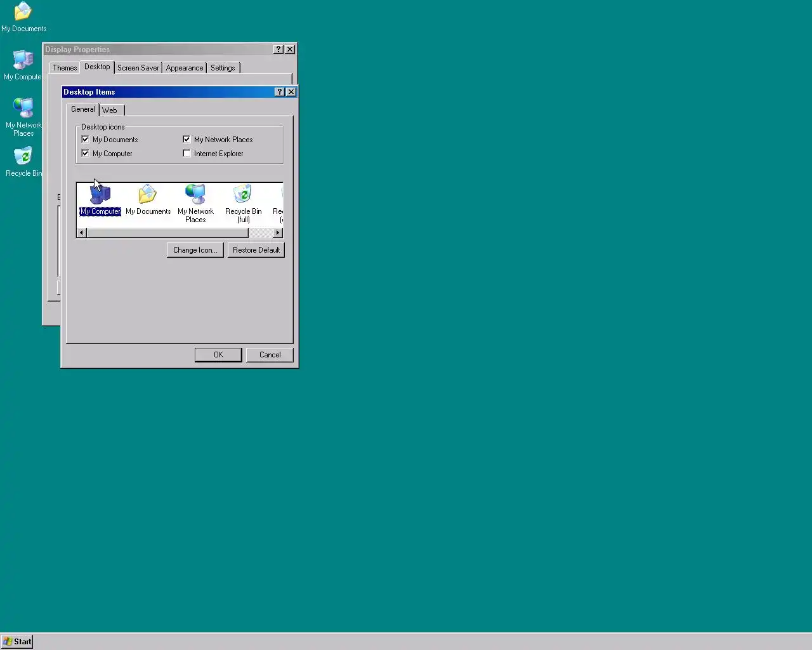Open Screen Saver tab in Display Properties
812x650 pixels.
(x=138, y=68)
